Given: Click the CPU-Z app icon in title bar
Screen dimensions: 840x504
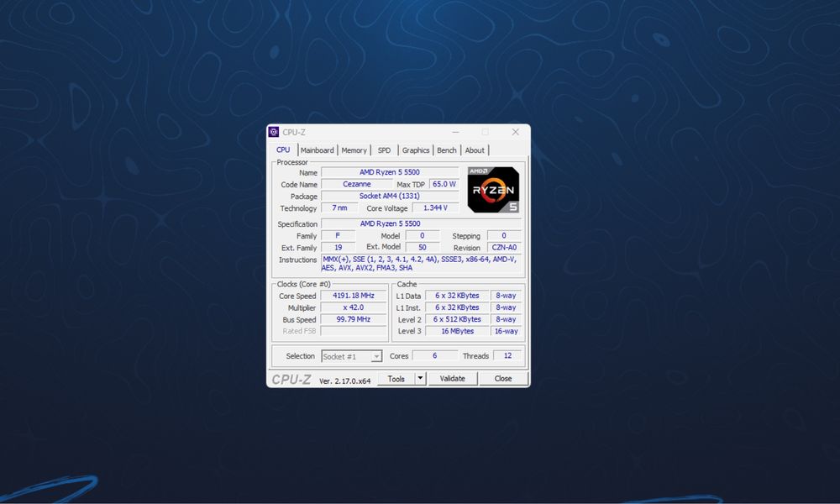Looking at the screenshot, I should pos(274,132).
